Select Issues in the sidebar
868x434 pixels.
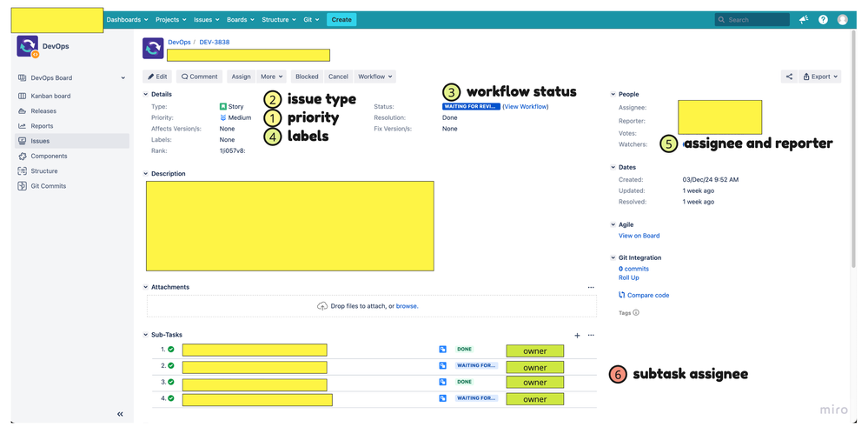pos(72,141)
